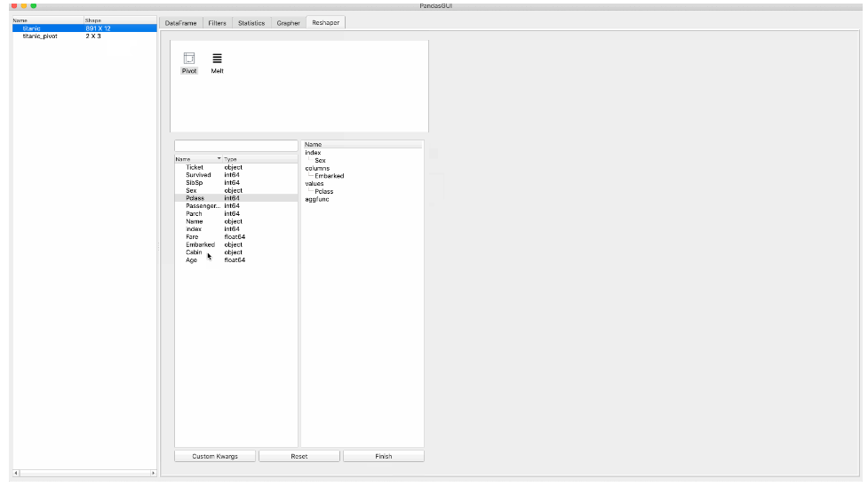Select the Fare column row
868x487 pixels.
[236, 237]
